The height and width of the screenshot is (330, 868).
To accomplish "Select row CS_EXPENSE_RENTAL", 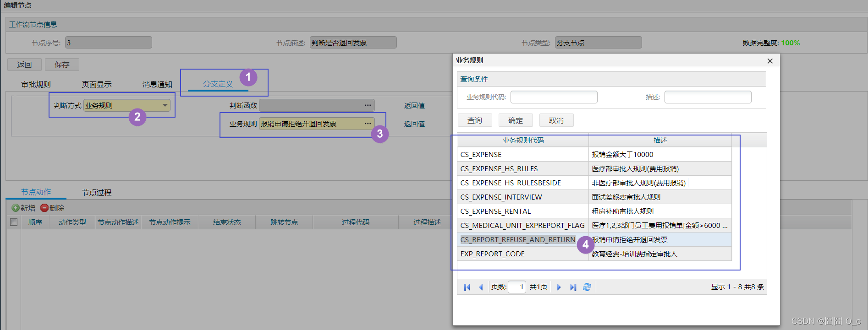I will click(x=594, y=211).
